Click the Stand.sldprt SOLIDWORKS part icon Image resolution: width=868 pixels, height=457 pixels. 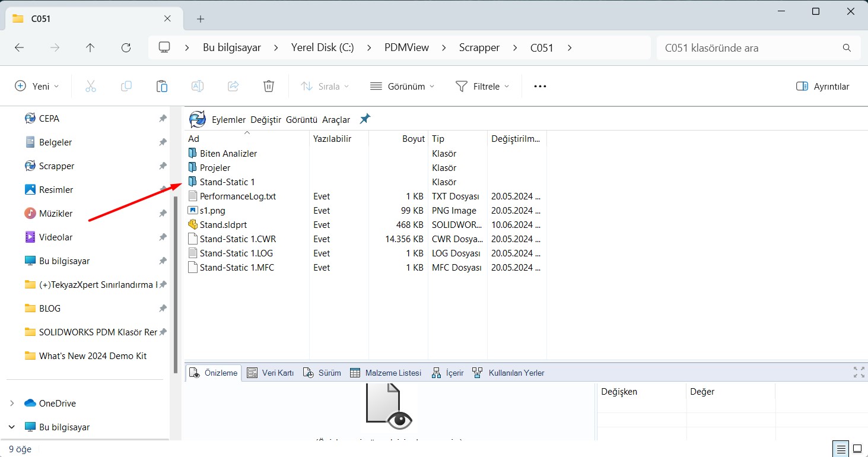coord(192,225)
